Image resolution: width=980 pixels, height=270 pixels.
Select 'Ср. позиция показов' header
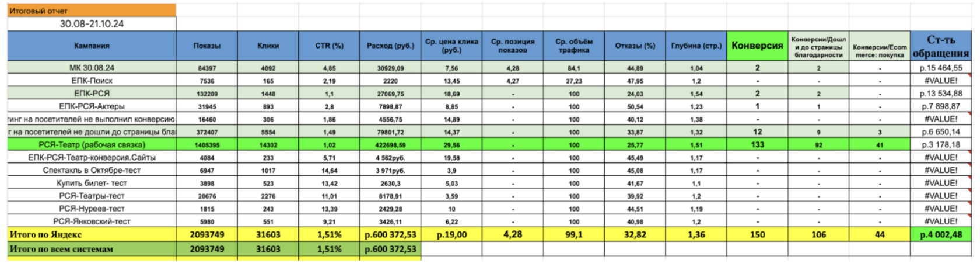click(x=513, y=46)
